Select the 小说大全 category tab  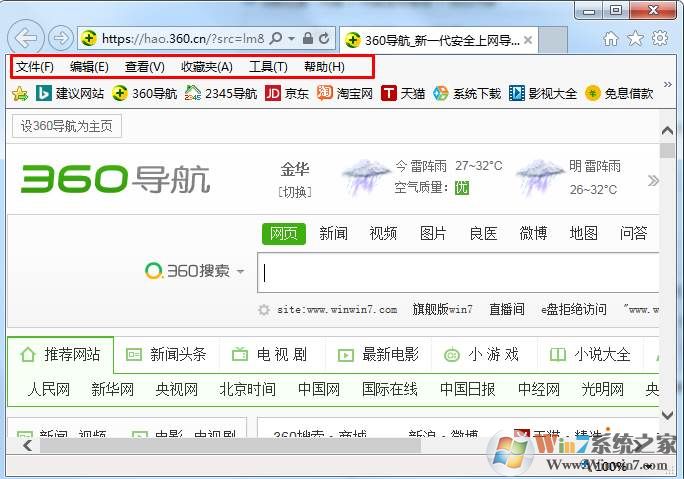[591, 355]
